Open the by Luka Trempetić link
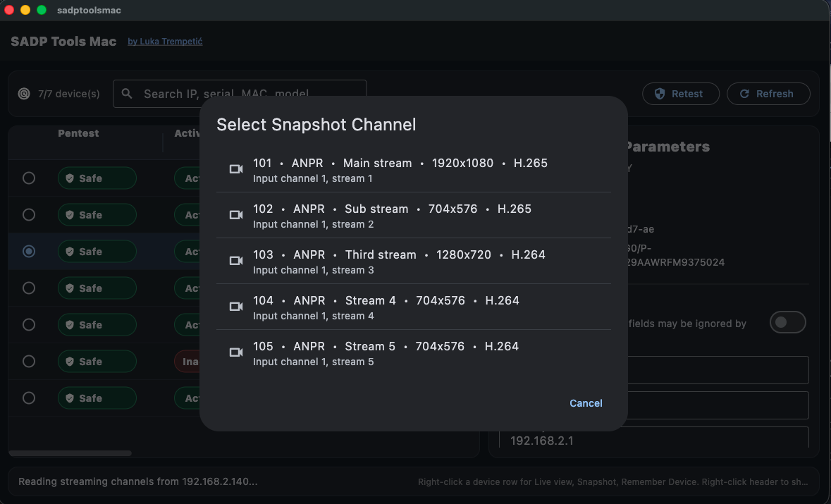The width and height of the screenshot is (831, 504). tap(165, 42)
